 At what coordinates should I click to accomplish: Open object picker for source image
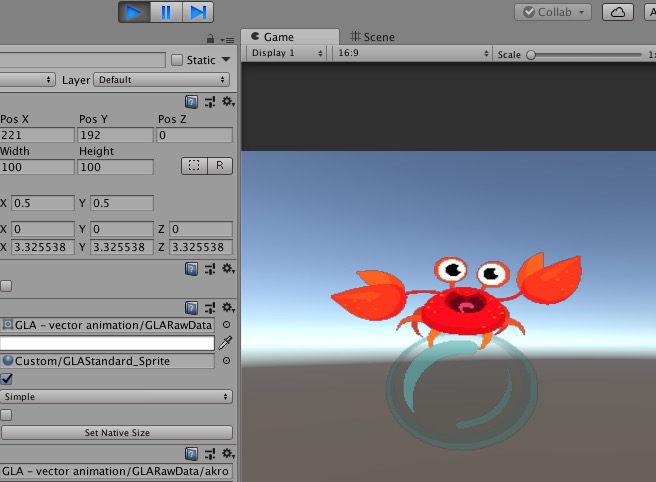(226, 325)
